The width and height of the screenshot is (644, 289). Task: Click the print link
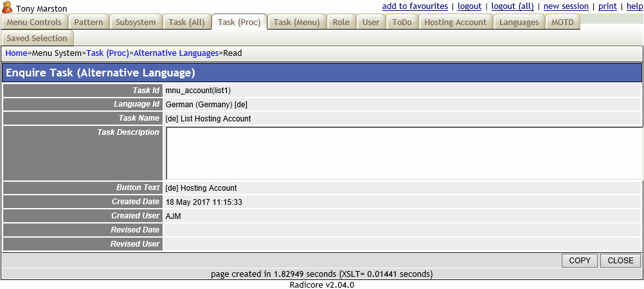click(607, 6)
